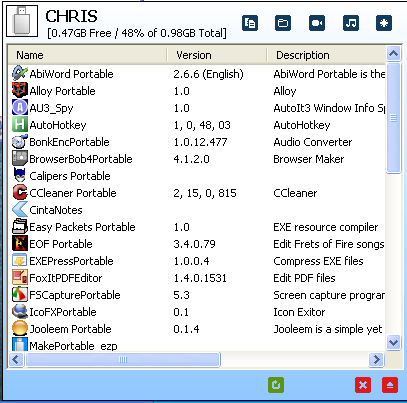Click the FSCapturePortable icon
The image size is (407, 403).
click(x=20, y=295)
